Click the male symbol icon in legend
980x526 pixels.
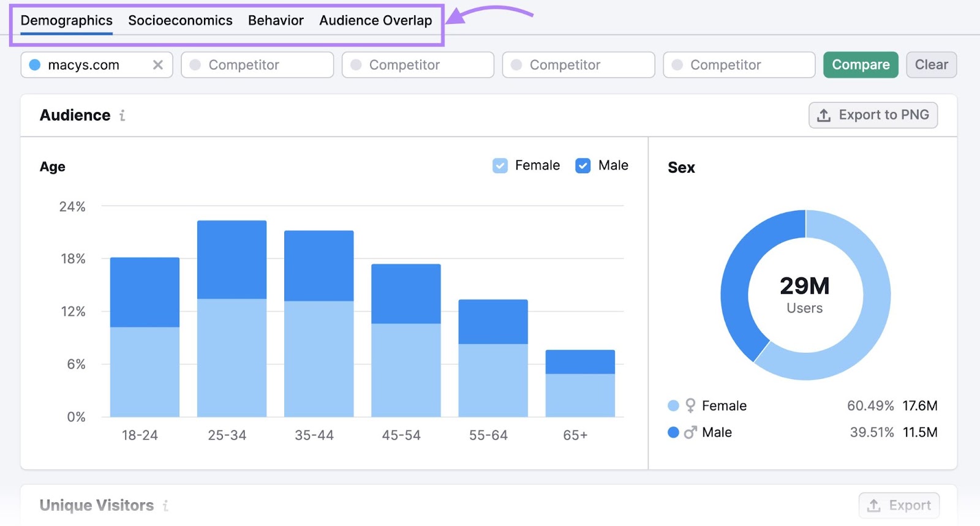(690, 432)
